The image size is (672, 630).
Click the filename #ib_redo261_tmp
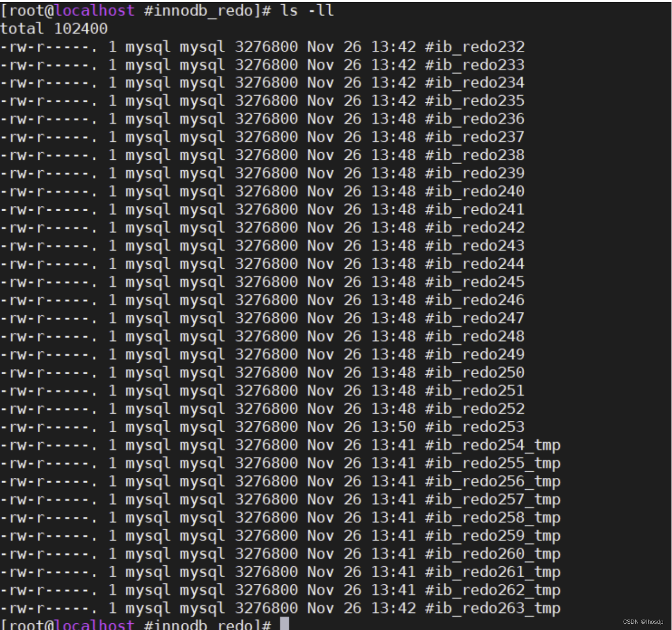[493, 572]
